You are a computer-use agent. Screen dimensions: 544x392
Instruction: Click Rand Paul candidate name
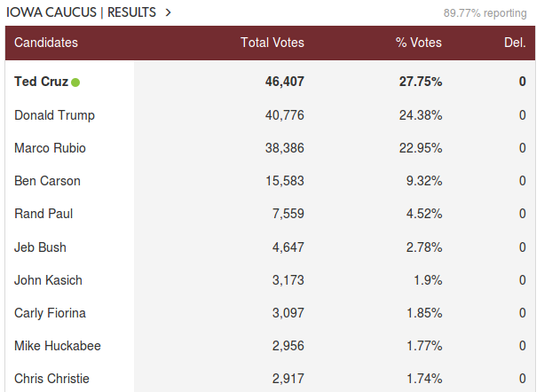pyautogui.click(x=43, y=214)
